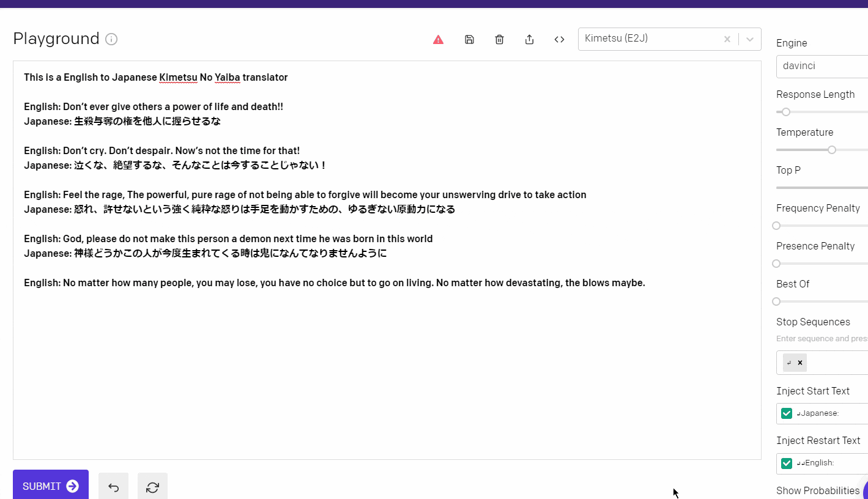Adjust the Best Of slider handle
This screenshot has height=499, width=868.
tap(776, 301)
